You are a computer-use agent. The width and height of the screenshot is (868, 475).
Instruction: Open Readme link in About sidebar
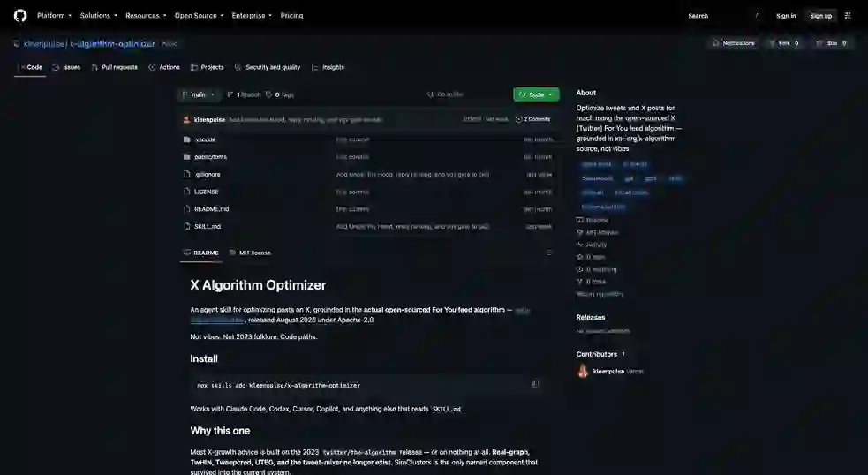pos(593,221)
